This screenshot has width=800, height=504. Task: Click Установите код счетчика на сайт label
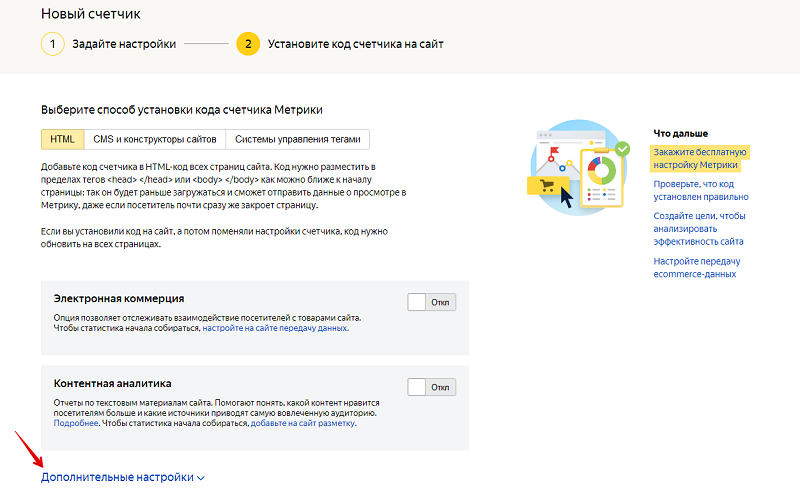point(356,44)
